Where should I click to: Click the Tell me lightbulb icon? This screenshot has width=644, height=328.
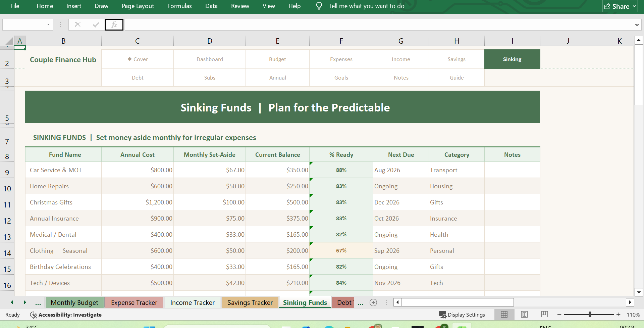tap(319, 6)
